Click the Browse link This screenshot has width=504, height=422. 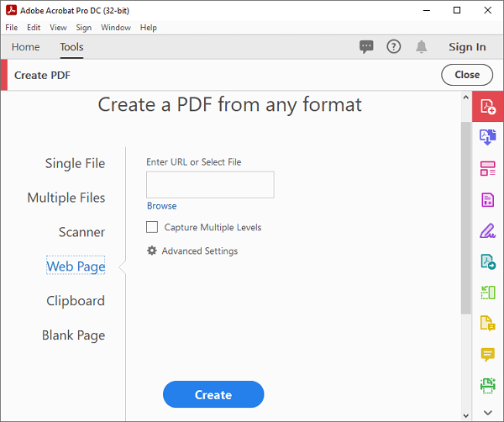point(161,206)
